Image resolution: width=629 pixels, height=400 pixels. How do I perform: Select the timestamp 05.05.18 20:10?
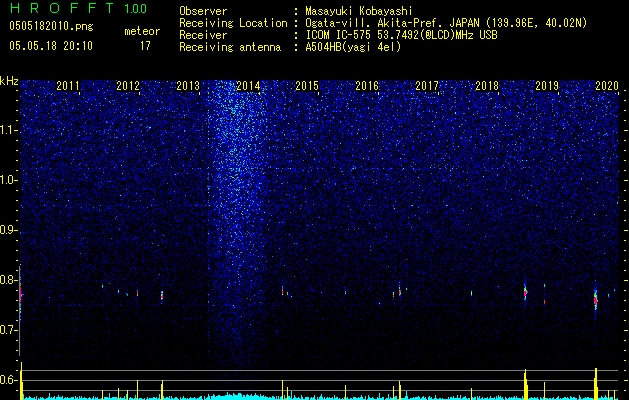[51, 46]
